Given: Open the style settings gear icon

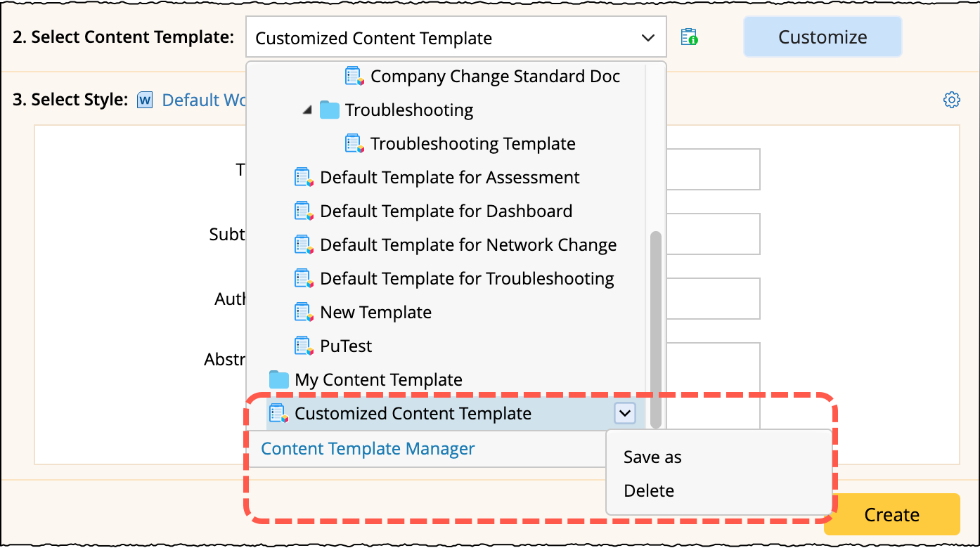Looking at the screenshot, I should tap(951, 100).
